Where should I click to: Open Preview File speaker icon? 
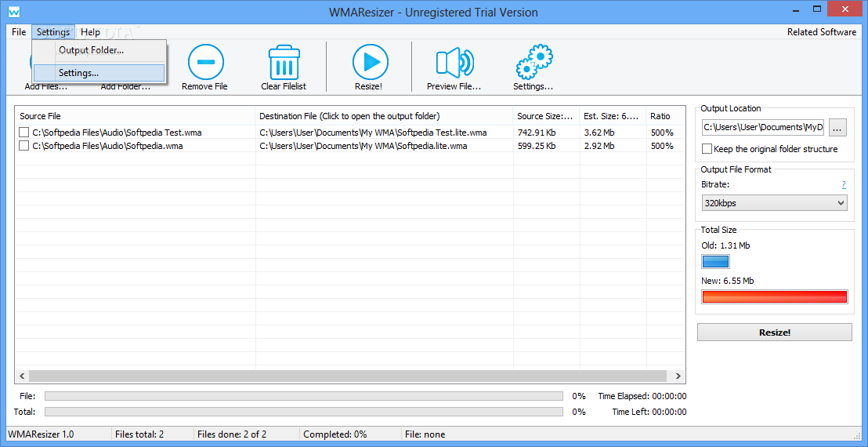point(455,61)
